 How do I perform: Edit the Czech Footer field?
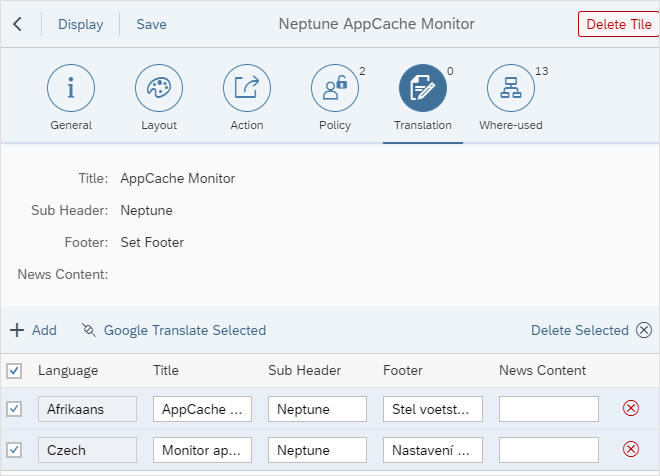433,450
